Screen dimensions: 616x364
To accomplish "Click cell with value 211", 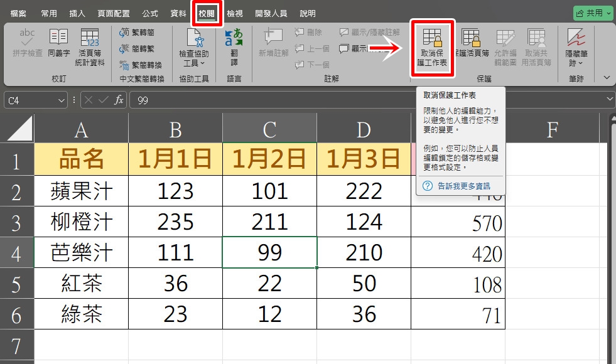I will [269, 222].
